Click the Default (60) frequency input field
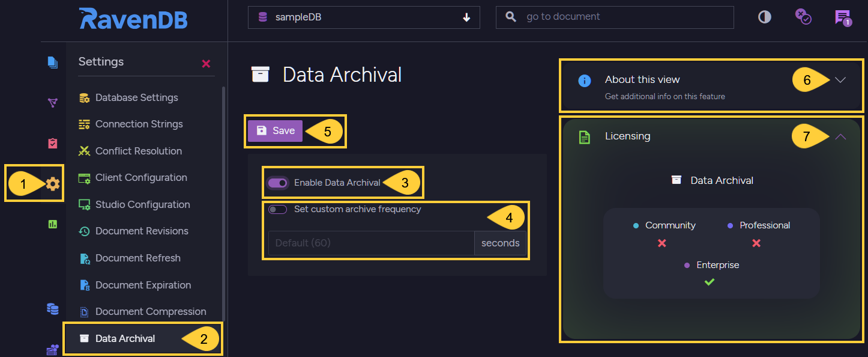 click(371, 243)
